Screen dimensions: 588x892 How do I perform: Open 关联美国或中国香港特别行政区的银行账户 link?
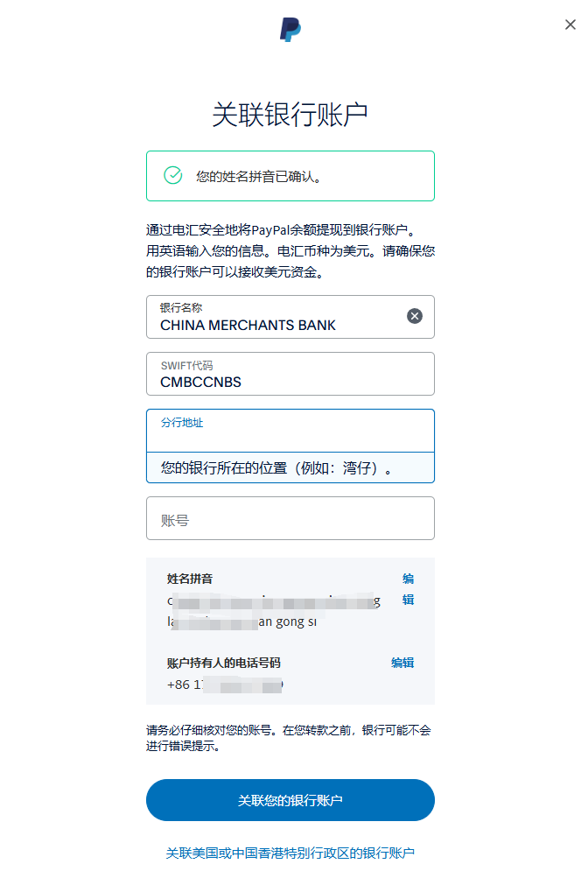(x=290, y=853)
